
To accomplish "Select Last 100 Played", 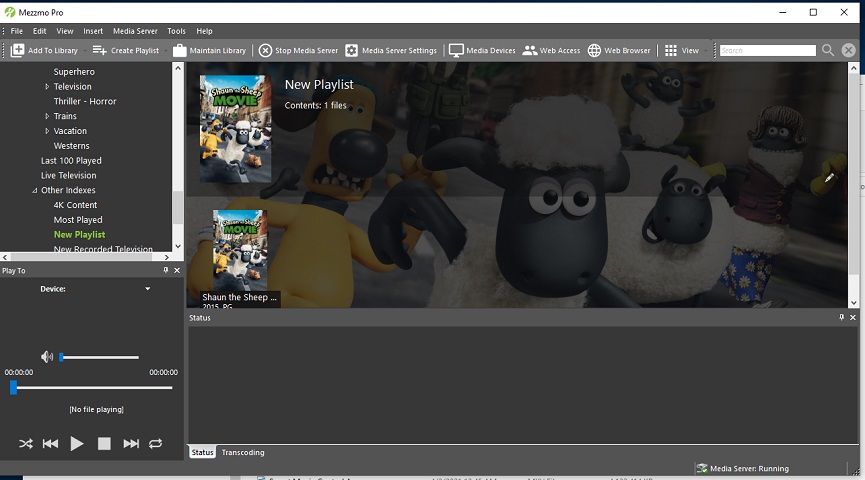I will tap(71, 161).
